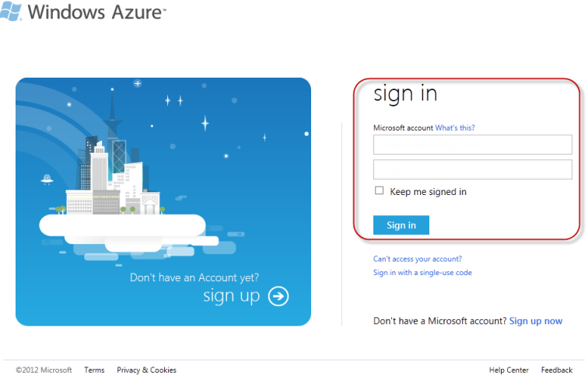Focus the password input field
Image resolution: width=588 pixels, height=383 pixels.
click(473, 169)
